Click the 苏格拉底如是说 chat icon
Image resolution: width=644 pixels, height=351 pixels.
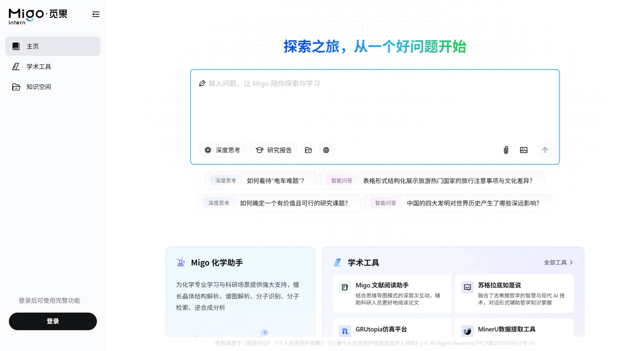click(467, 287)
